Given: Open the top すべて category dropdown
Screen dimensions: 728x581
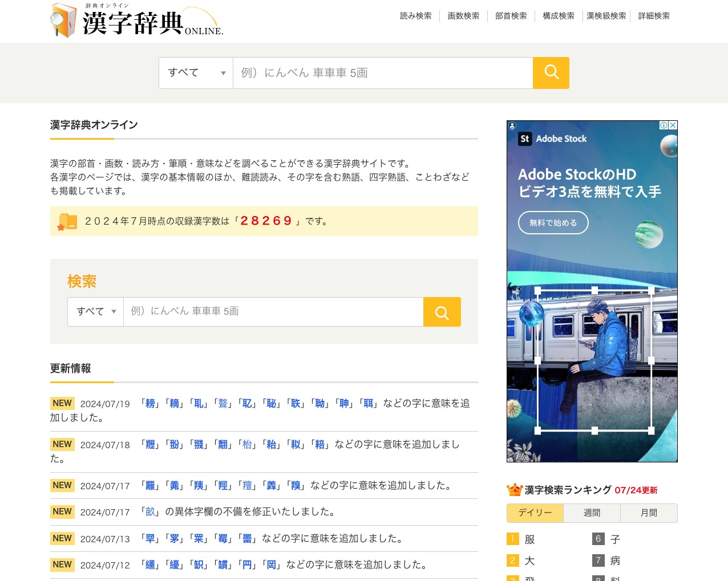Looking at the screenshot, I should coord(196,73).
